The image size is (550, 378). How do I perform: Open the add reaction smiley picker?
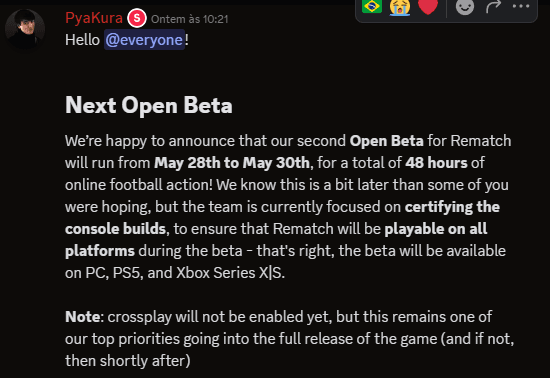pos(465,7)
